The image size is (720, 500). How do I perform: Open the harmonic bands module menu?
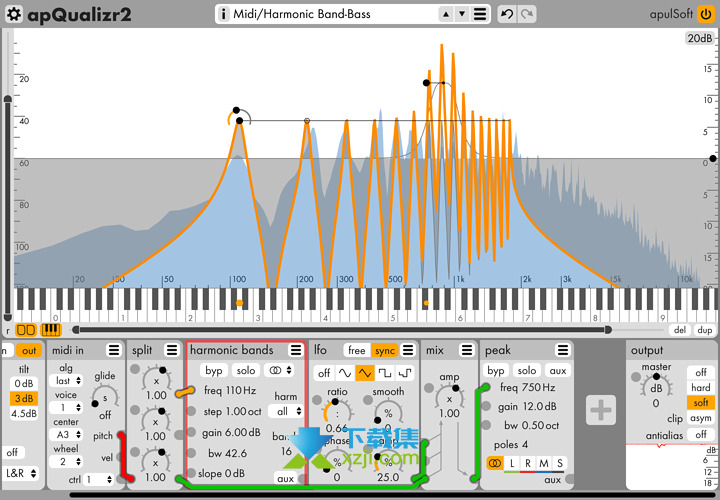pyautogui.click(x=296, y=350)
